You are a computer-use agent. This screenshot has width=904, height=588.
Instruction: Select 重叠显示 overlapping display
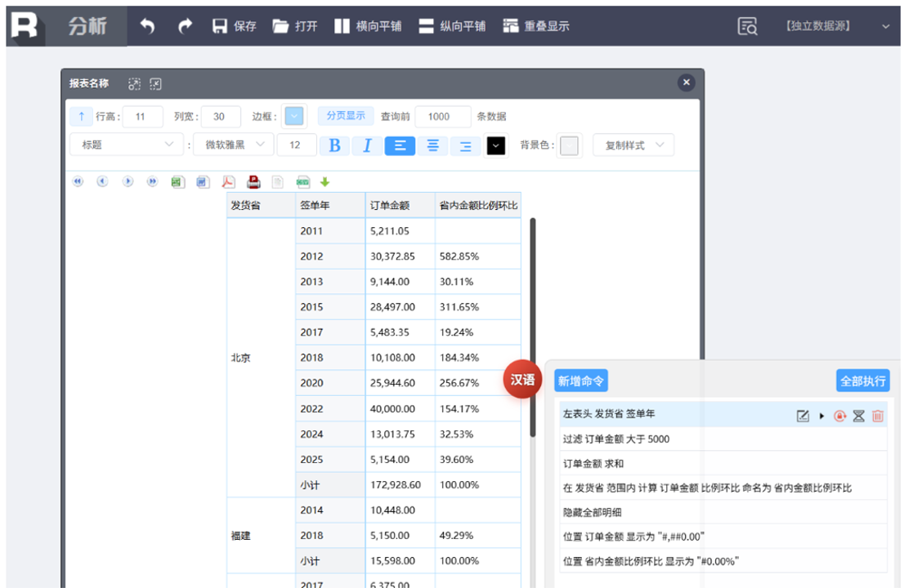pos(536,26)
